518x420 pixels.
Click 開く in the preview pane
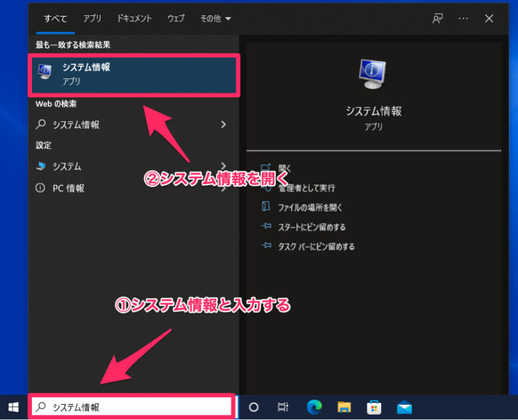pos(284,169)
